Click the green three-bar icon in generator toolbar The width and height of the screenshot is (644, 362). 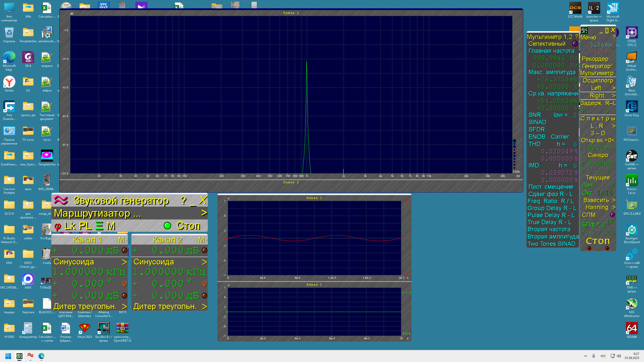tap(99, 226)
